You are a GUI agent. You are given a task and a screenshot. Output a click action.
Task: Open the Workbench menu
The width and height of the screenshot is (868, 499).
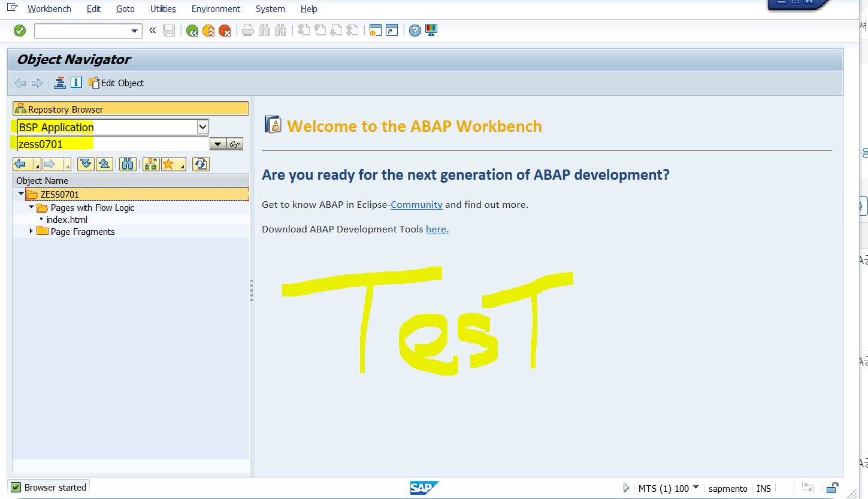pos(49,9)
